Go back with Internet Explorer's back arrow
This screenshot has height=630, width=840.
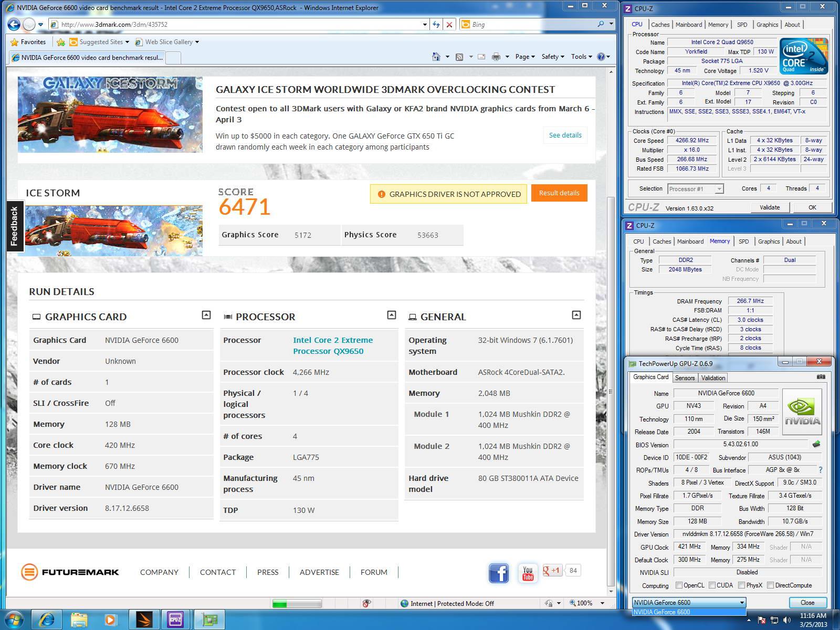[x=14, y=24]
